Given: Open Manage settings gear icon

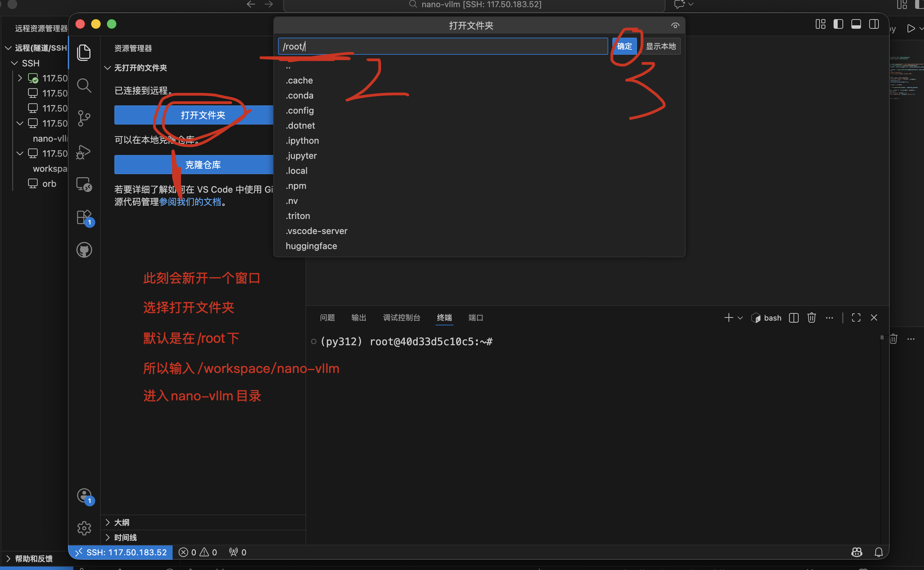Looking at the screenshot, I should (x=84, y=528).
